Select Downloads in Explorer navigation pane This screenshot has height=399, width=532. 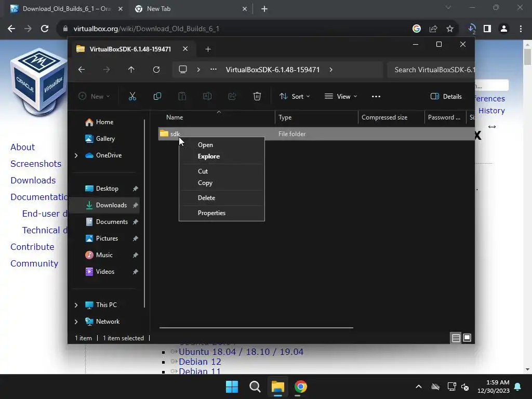pyautogui.click(x=104, y=205)
